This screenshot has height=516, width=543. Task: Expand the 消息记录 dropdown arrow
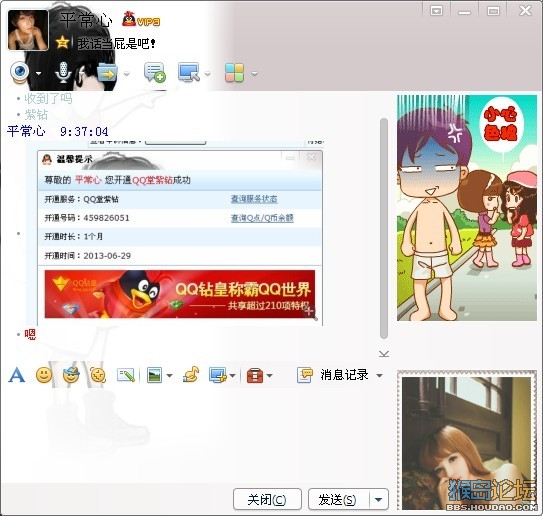(380, 375)
